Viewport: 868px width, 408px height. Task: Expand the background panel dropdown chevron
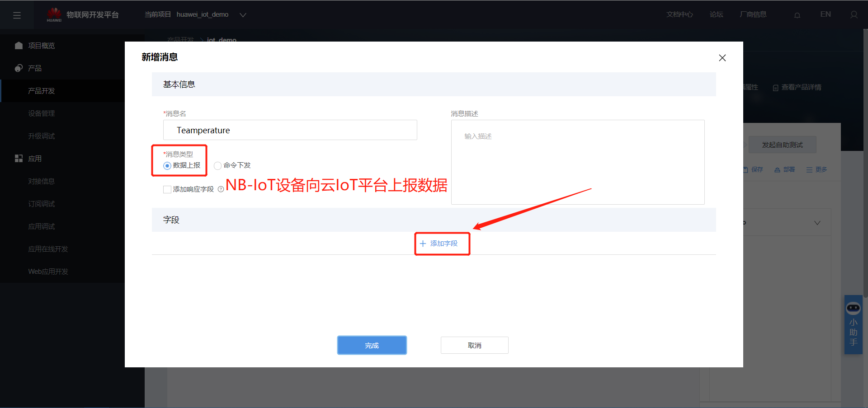tap(817, 223)
